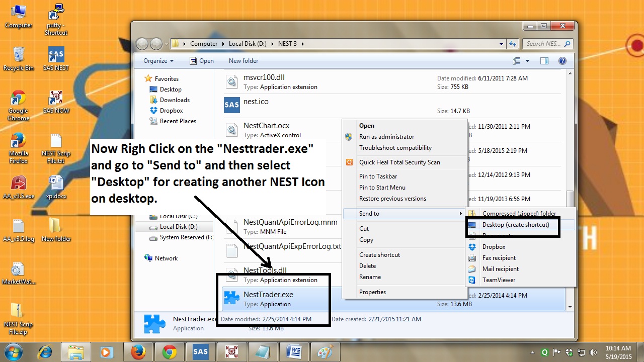Open Microsoft Word taskbar icon
Image resolution: width=644 pixels, height=362 pixels.
coord(294,352)
